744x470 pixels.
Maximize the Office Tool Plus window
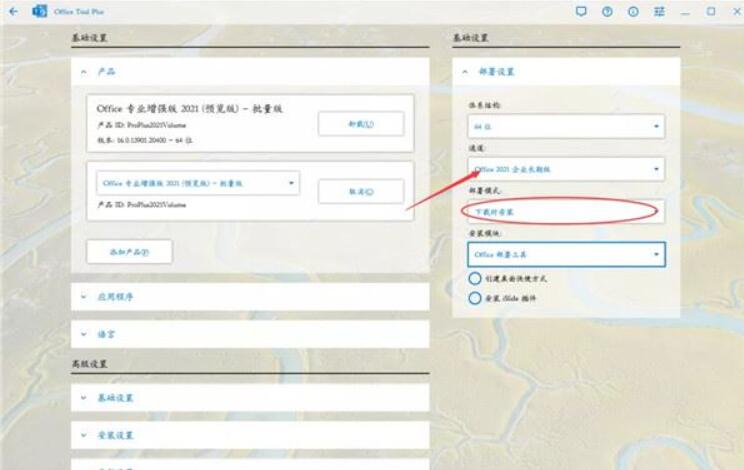click(711, 11)
